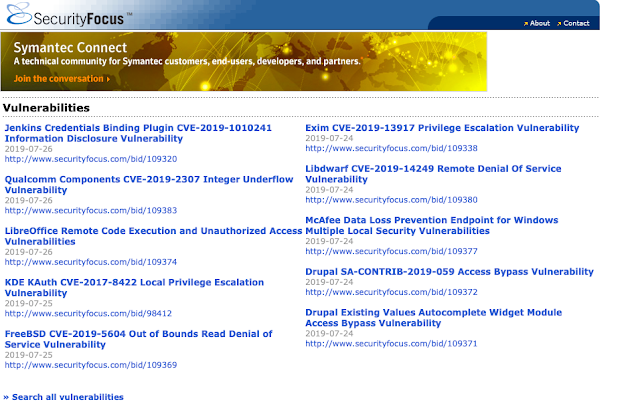The image size is (640, 408).
Task: Open FreeBSD CVE-2019-5604 vulnerability title
Action: click(138, 339)
